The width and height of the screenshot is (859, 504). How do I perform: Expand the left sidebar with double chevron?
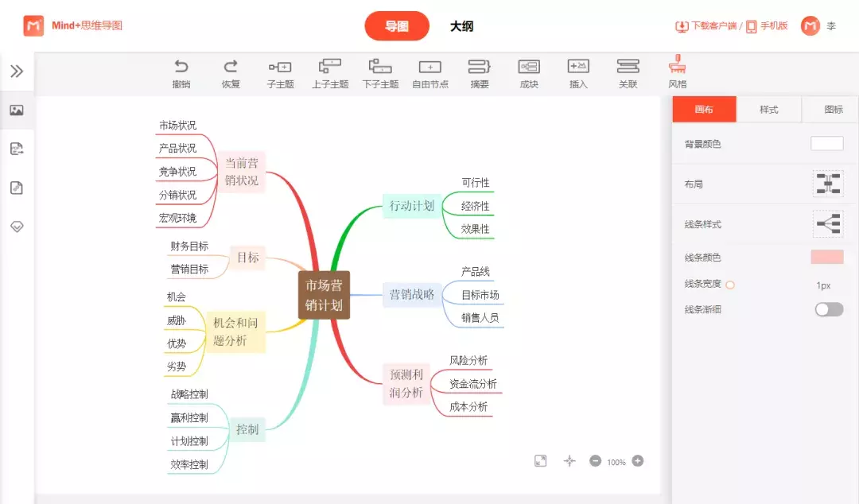(17, 72)
